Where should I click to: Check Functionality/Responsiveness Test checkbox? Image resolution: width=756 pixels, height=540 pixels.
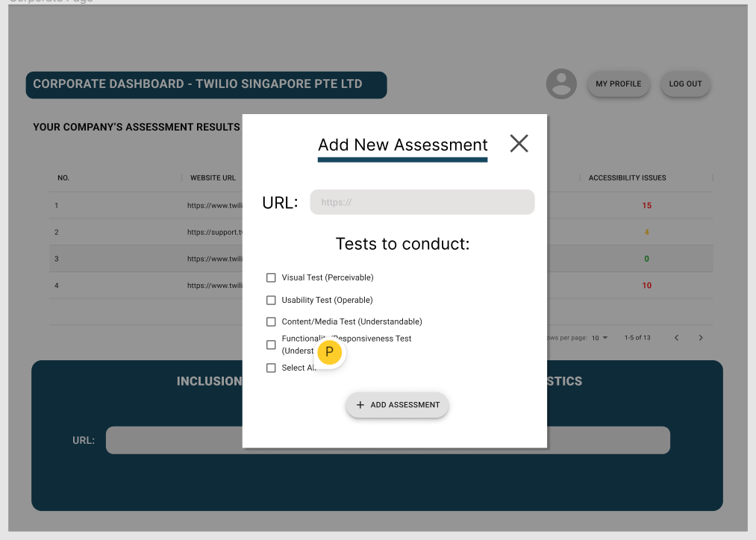[271, 345]
